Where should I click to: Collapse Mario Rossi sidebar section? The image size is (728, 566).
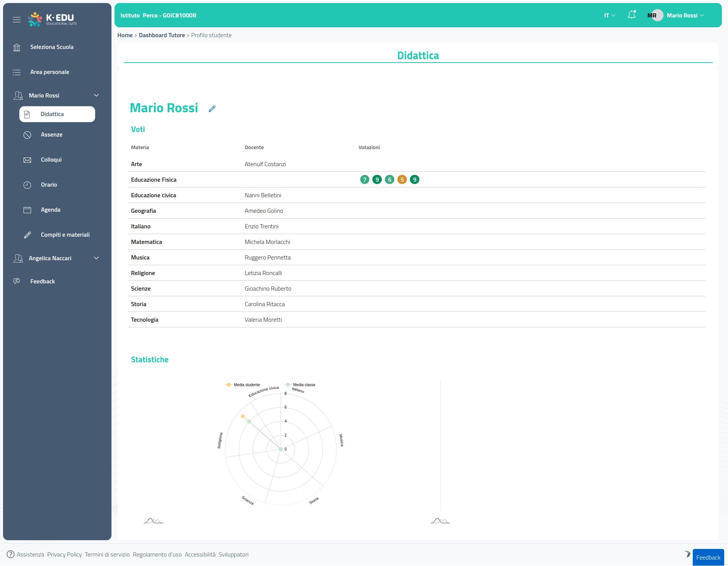pos(96,96)
